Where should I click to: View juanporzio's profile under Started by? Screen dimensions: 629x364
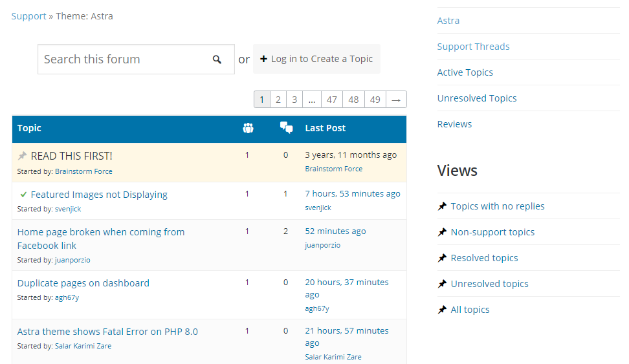tap(72, 260)
